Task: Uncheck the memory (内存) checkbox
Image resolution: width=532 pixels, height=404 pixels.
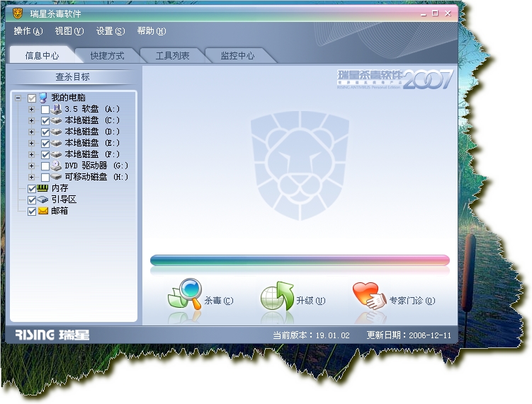Action: pyautogui.click(x=32, y=189)
